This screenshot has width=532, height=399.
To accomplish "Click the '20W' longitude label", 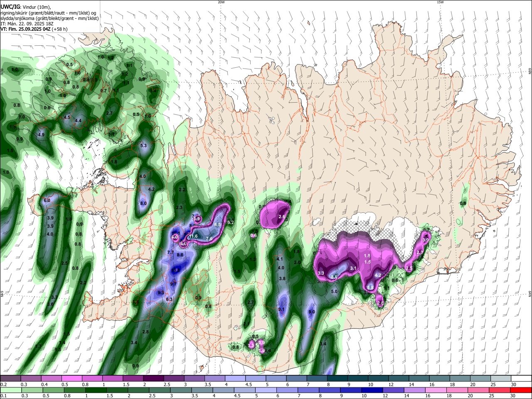I will tap(221, 2).
